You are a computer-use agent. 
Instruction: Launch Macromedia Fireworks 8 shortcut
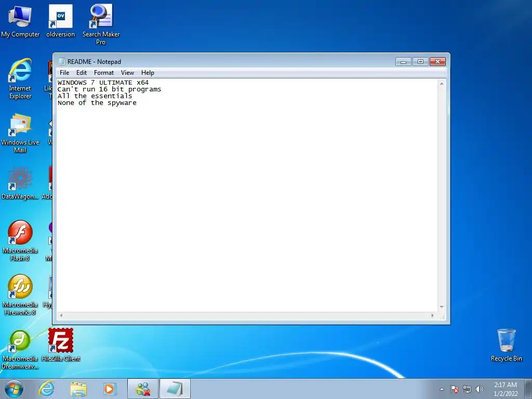[20, 295]
